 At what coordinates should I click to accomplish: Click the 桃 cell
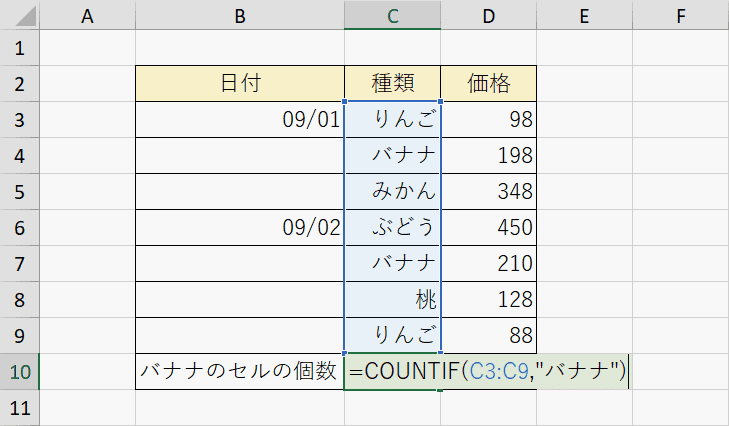[392, 300]
